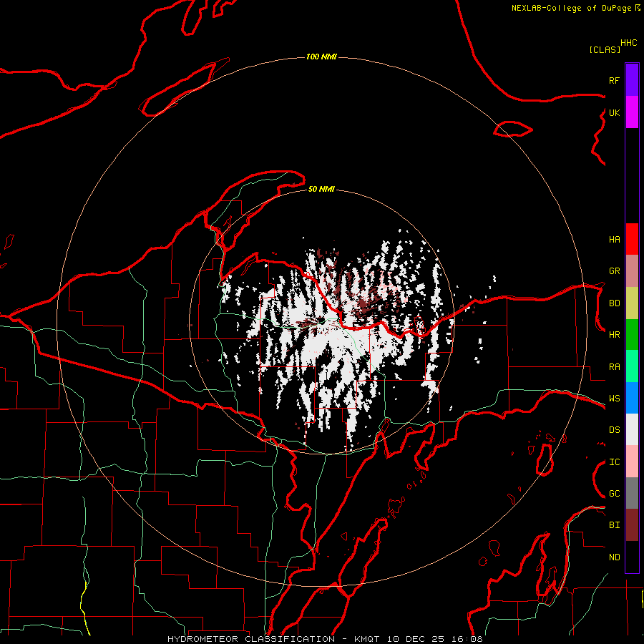Select the GR salmon legend swatch
Viewport: 644px width, 644px height.
(632, 271)
